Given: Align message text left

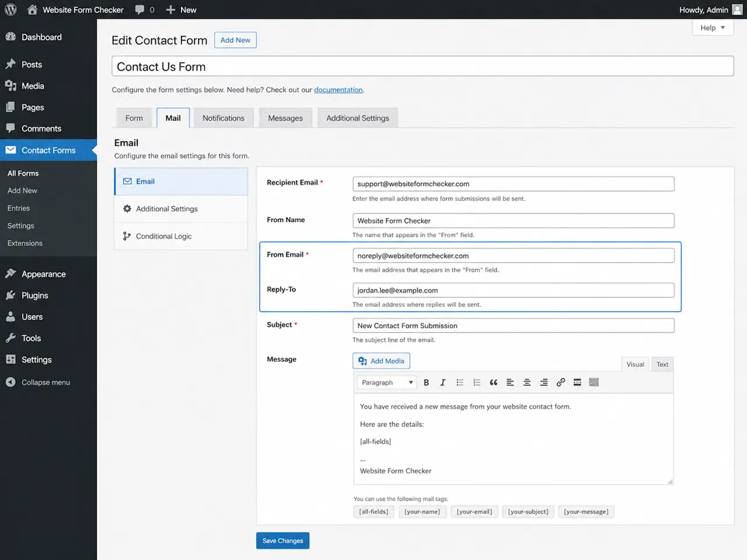Looking at the screenshot, I should click(x=510, y=383).
